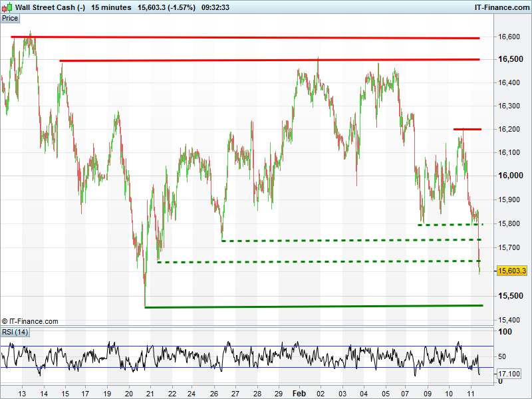The width and height of the screenshot is (532, 399).
Task: Click the 15,500 price axis label
Action: (510, 296)
